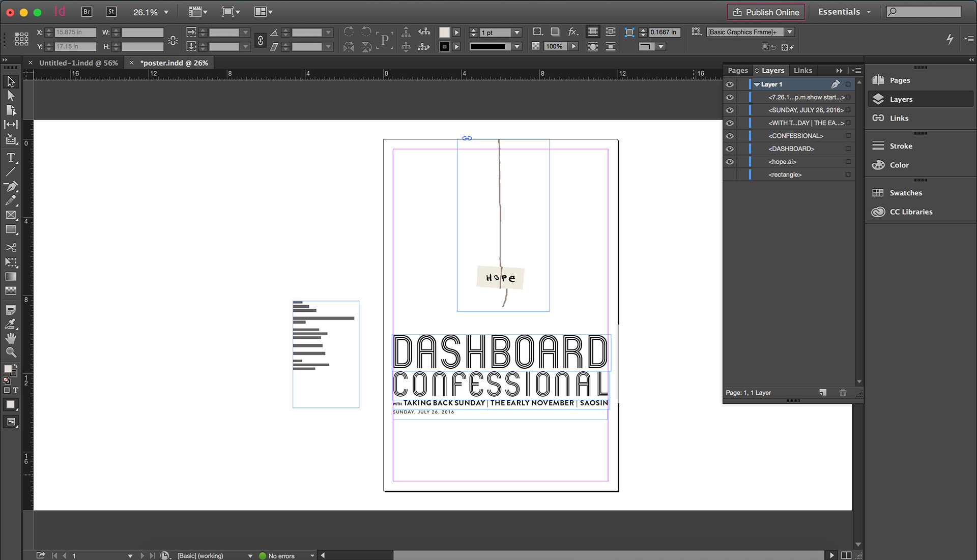Screen dimensions: 977x560
Task: Open the Basic Graphics Frame style dropdown
Action: click(x=790, y=32)
